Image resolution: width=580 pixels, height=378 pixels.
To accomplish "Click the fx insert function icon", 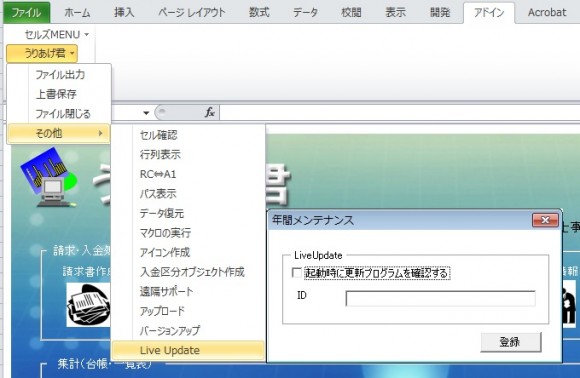I will pyautogui.click(x=210, y=112).
